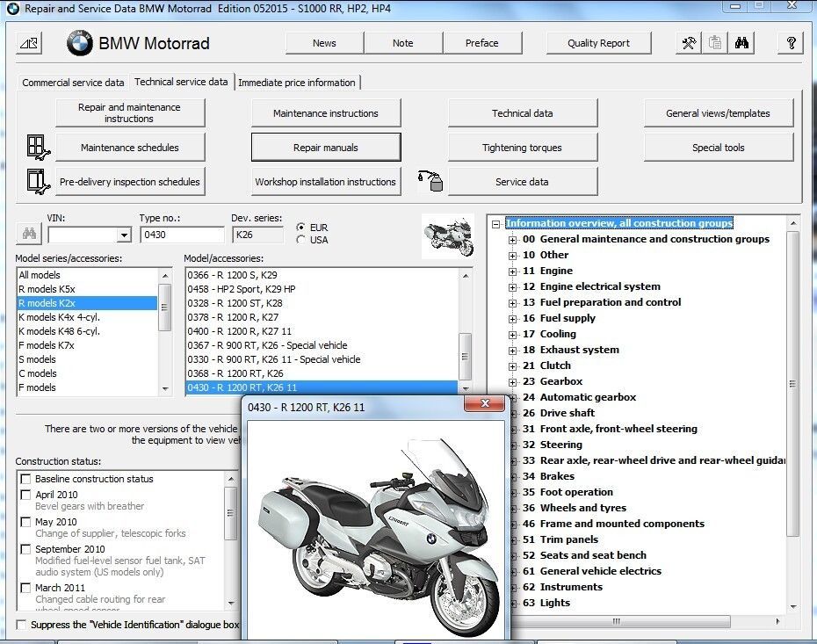
Task: Open the Quality Report
Action: (598, 43)
